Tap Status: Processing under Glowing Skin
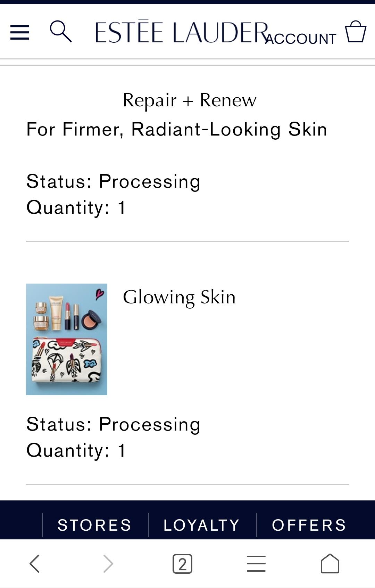This screenshot has width=375, height=588. pyautogui.click(x=114, y=425)
